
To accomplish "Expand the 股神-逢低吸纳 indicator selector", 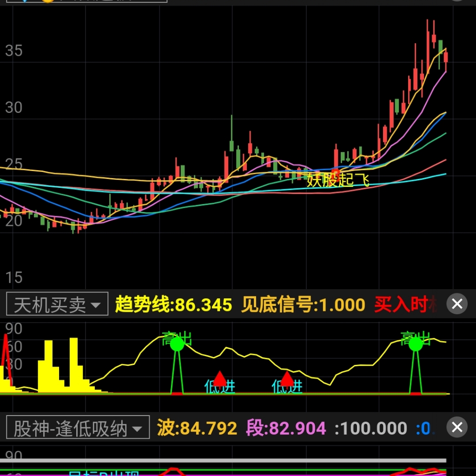I will [x=77, y=428].
